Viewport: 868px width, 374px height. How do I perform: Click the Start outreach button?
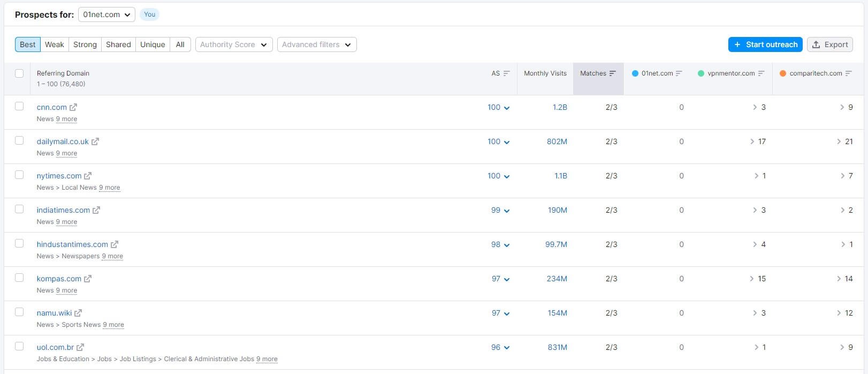(765, 44)
